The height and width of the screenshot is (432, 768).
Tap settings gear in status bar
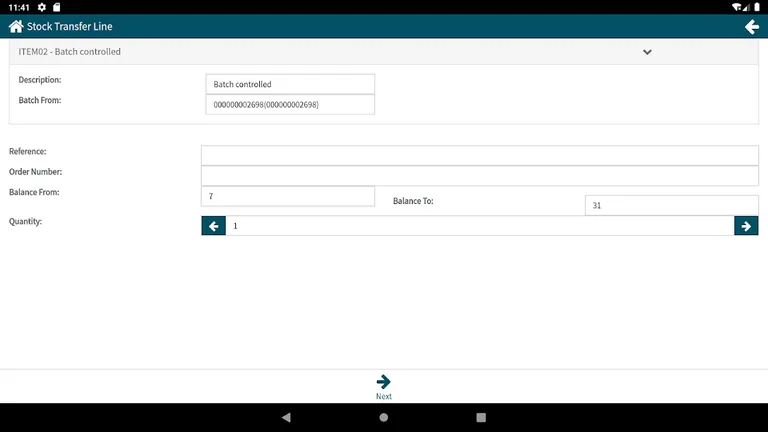coord(42,7)
